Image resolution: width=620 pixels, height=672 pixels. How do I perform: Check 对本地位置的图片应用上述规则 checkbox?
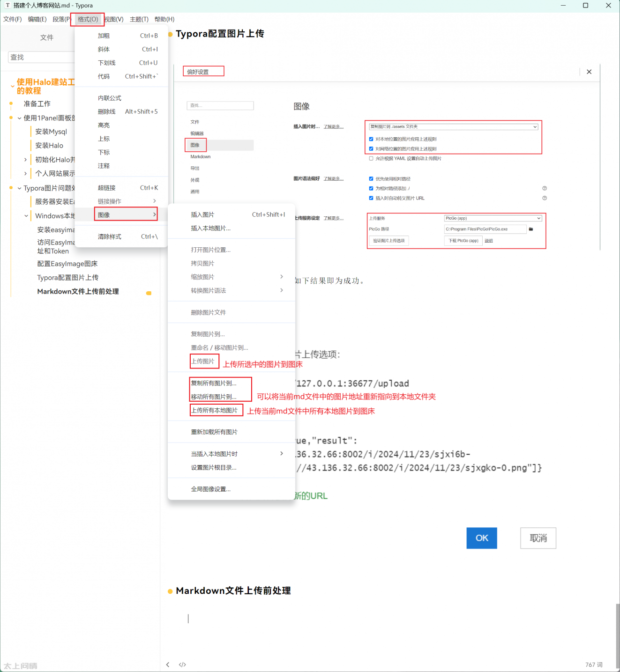371,139
